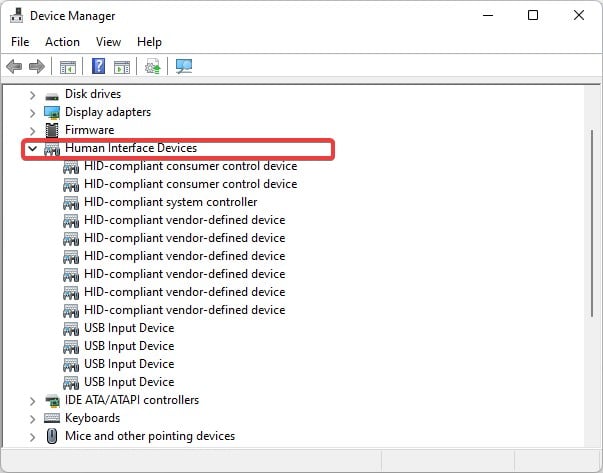Viewport: 603px width, 473px height.
Task: Click the Update device driver icon
Action: pos(153,67)
